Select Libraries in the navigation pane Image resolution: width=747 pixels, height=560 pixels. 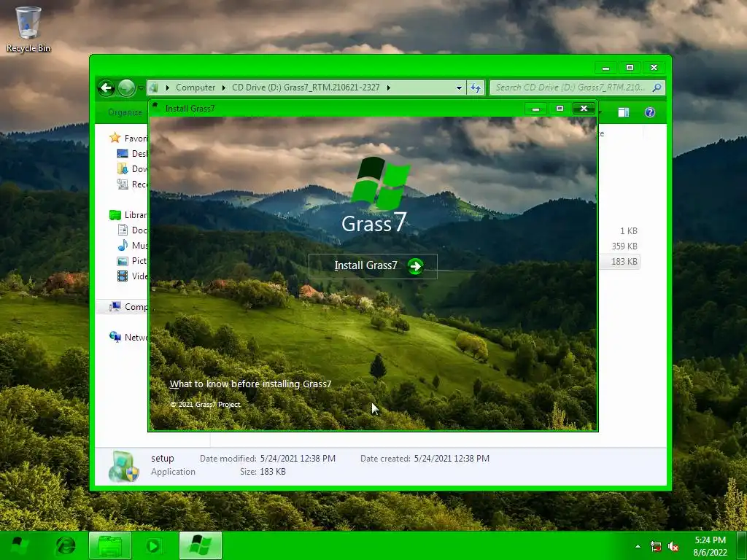[x=136, y=215]
